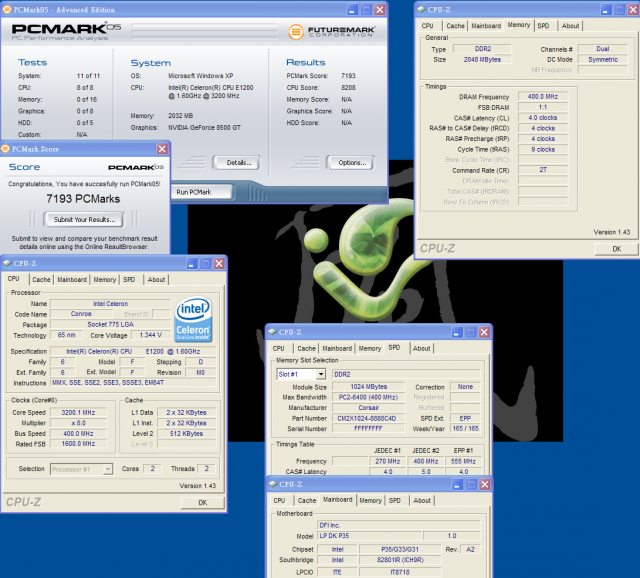Click the Part Number CM2X1024-8888C4D field
Image resolution: width=640 pixels, height=578 pixels.
pos(368,418)
